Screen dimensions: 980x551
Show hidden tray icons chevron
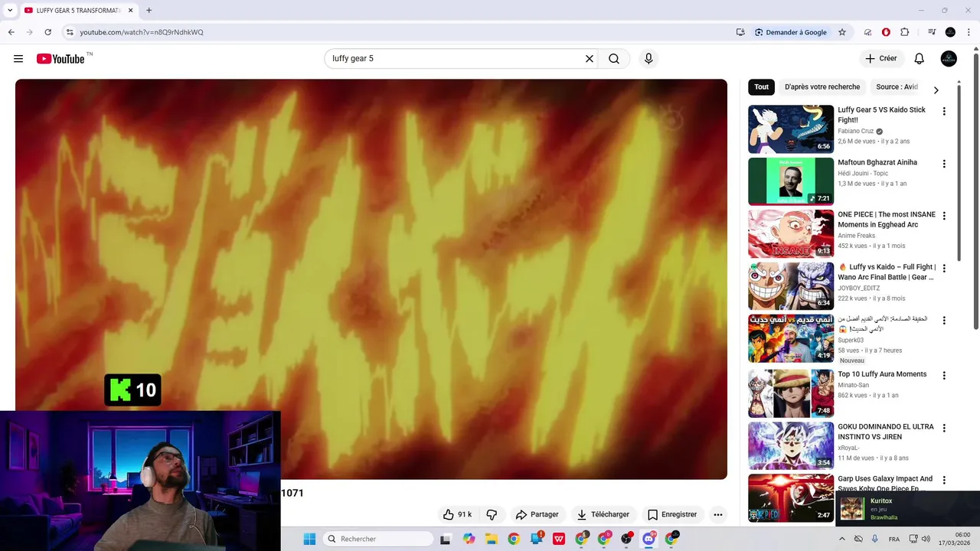841,539
